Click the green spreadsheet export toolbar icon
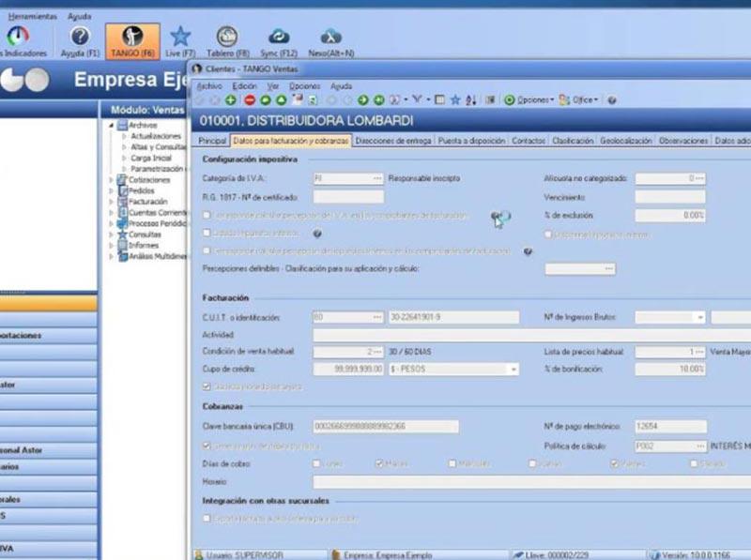The height and width of the screenshot is (560, 751). pos(313,100)
